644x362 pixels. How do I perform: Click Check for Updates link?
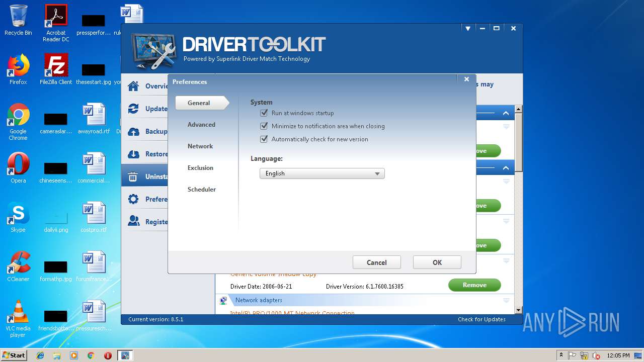481,319
